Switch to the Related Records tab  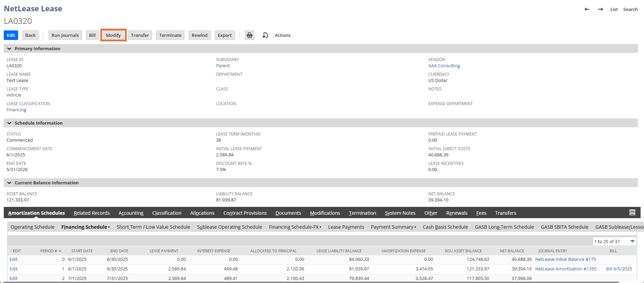pos(92,213)
